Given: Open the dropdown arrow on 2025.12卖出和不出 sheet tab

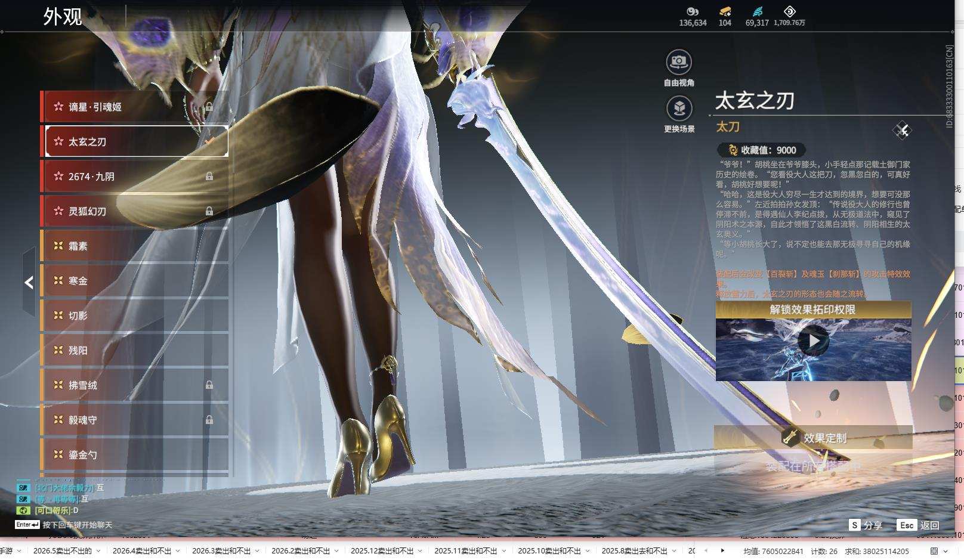Looking at the screenshot, I should 420,551.
